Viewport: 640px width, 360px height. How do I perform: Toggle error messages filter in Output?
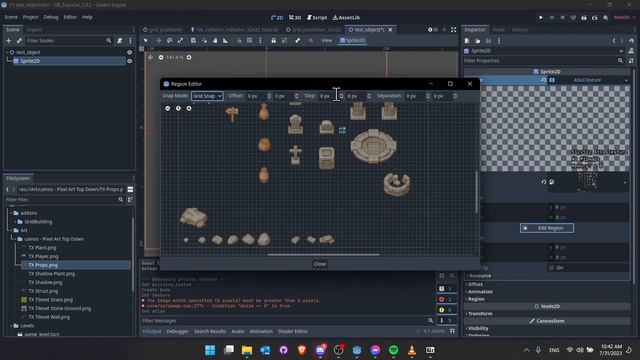click(x=446, y=299)
